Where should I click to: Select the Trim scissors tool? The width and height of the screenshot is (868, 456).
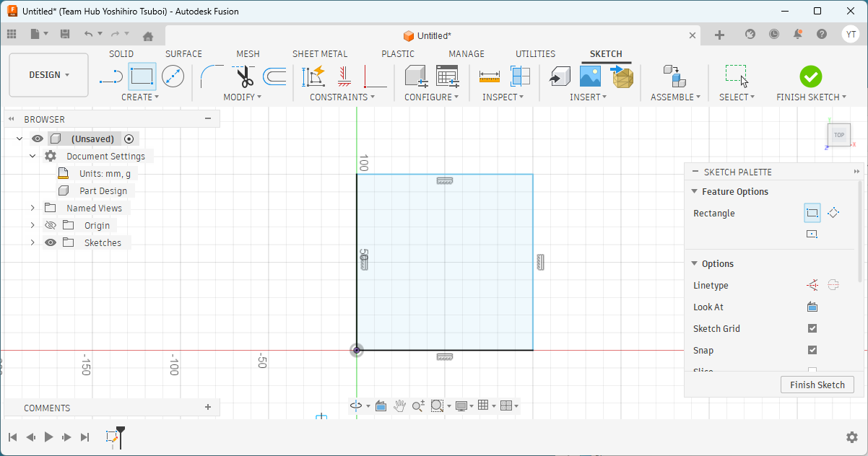tap(243, 76)
